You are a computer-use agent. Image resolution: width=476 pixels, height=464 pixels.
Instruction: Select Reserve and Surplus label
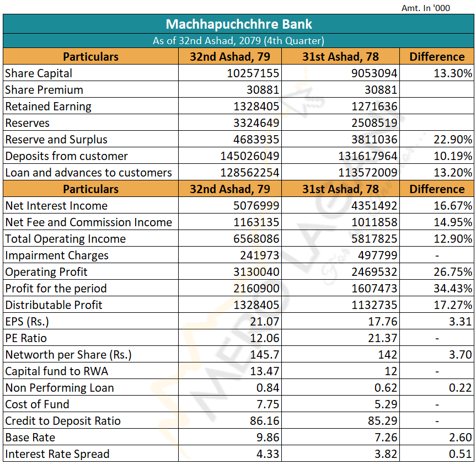point(56,140)
